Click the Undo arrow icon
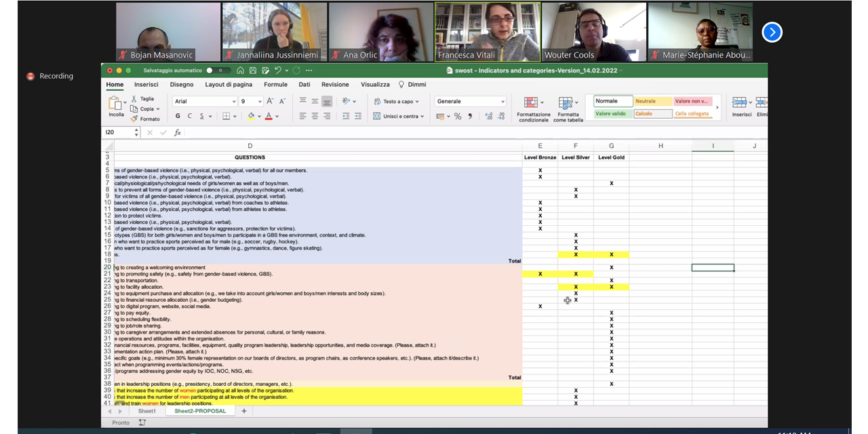868x434 pixels. tap(277, 71)
